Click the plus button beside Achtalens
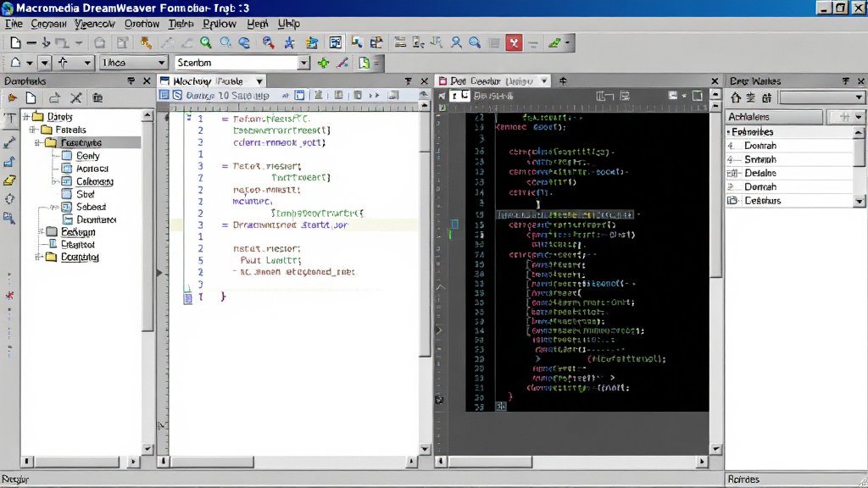 [844, 117]
